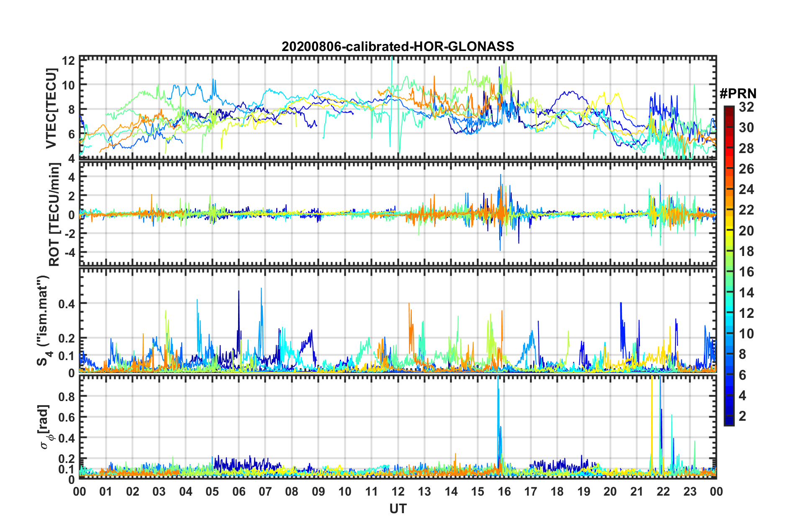The width and height of the screenshot is (796, 532).
Task: Click colorbar tick label 6
Action: (742, 375)
